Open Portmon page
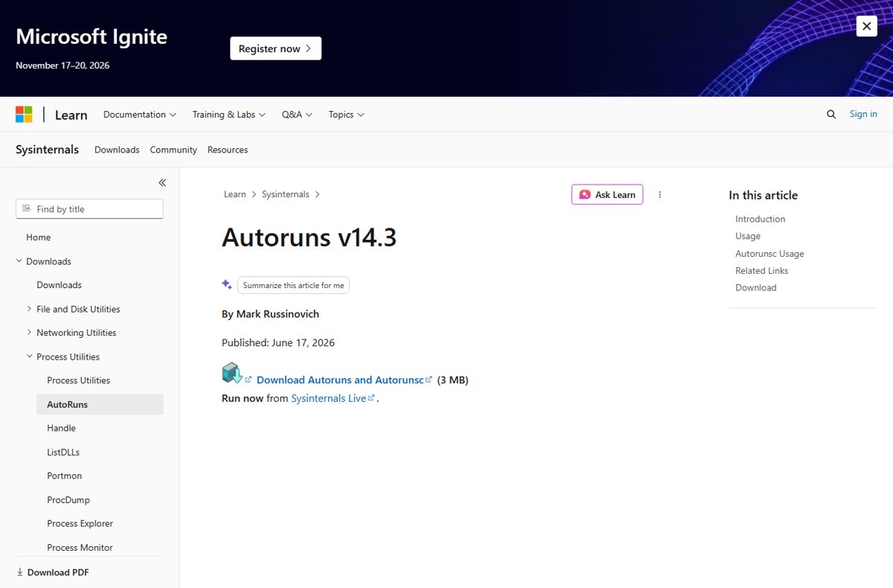This screenshot has height=588, width=893. (x=65, y=476)
